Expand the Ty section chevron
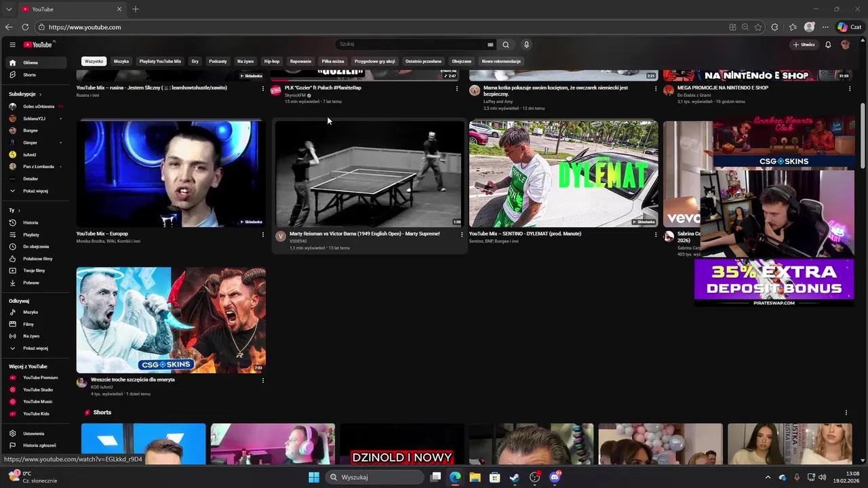 (x=20, y=211)
